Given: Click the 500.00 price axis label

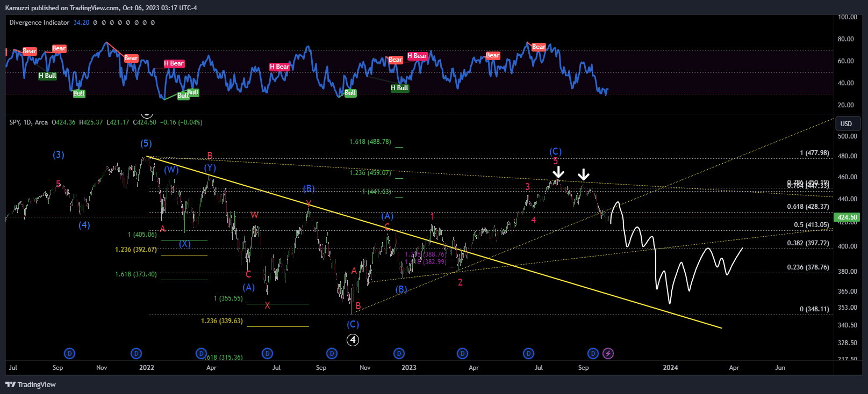Looking at the screenshot, I should (x=848, y=136).
